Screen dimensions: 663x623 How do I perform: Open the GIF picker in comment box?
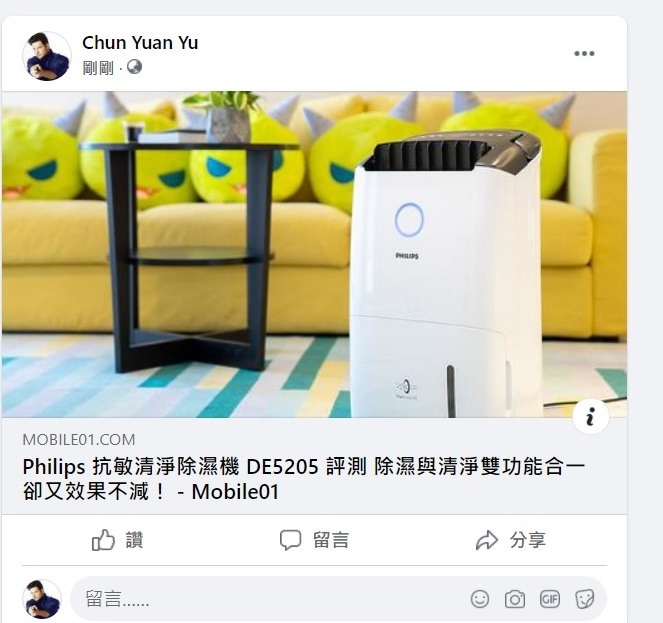coord(550,599)
